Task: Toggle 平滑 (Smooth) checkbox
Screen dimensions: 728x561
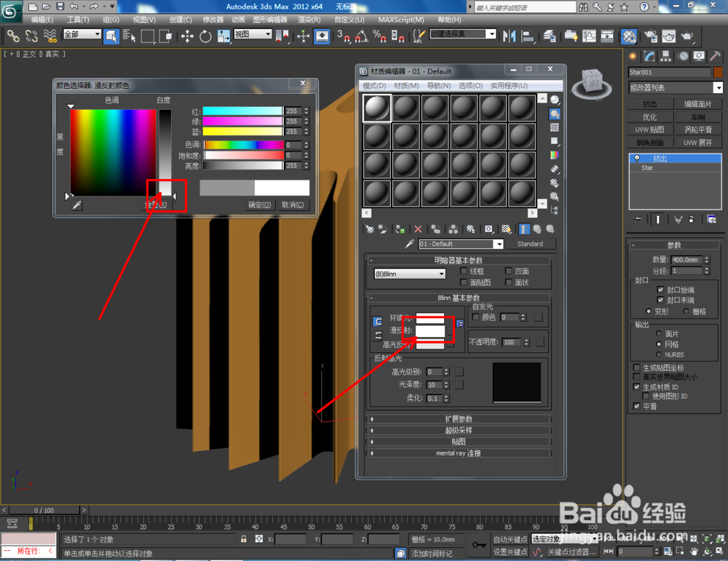Action: click(637, 406)
